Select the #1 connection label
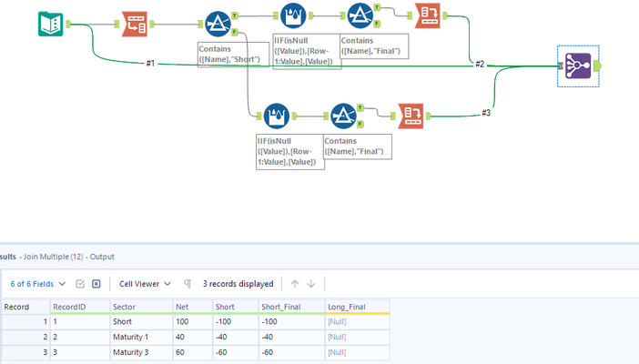 (x=150, y=63)
